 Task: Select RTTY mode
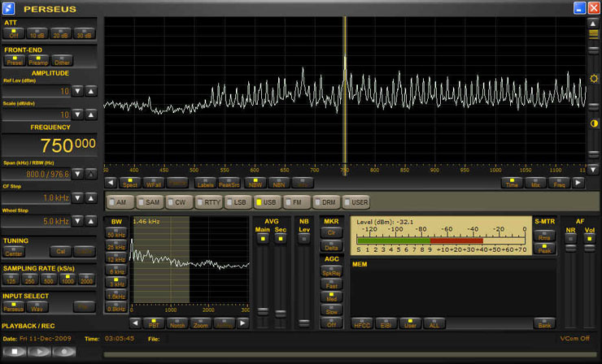[x=209, y=202]
